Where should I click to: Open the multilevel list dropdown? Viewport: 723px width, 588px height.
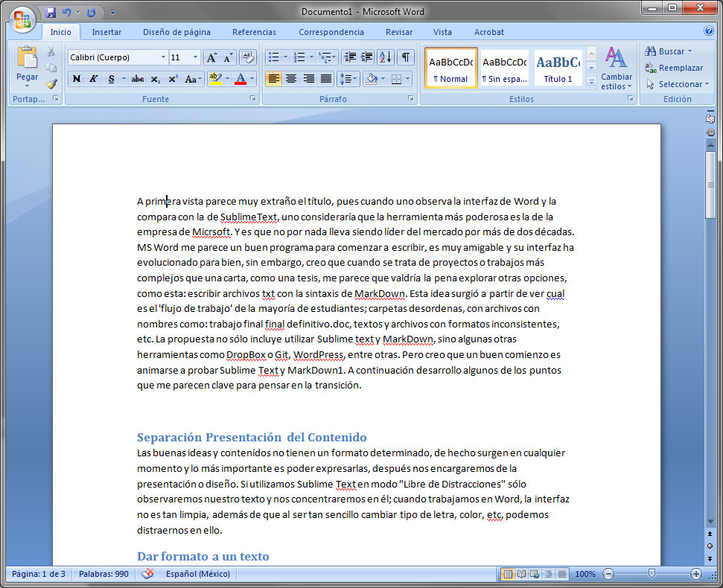pos(334,57)
